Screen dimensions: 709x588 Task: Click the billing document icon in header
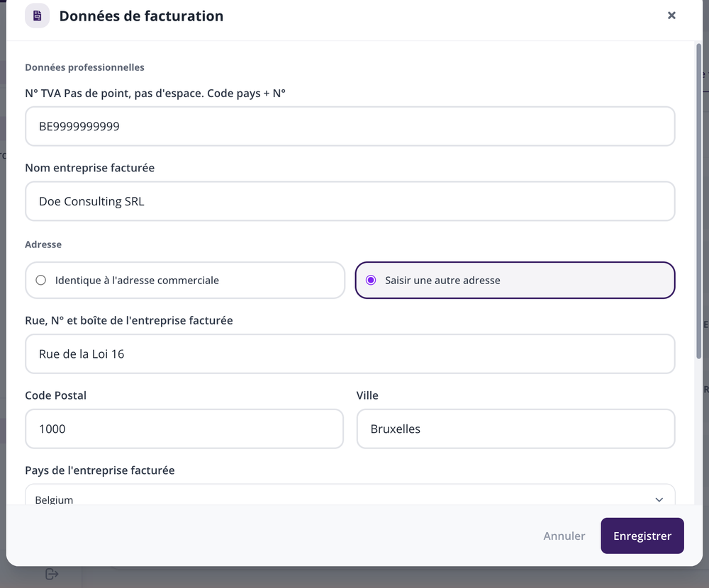pyautogui.click(x=37, y=16)
